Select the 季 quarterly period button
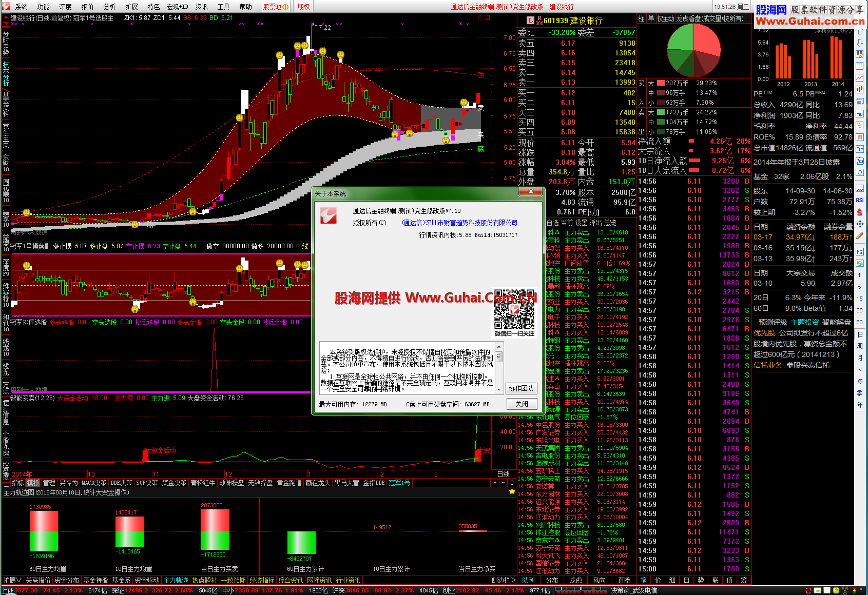This screenshot has height=595, width=868. point(860,393)
